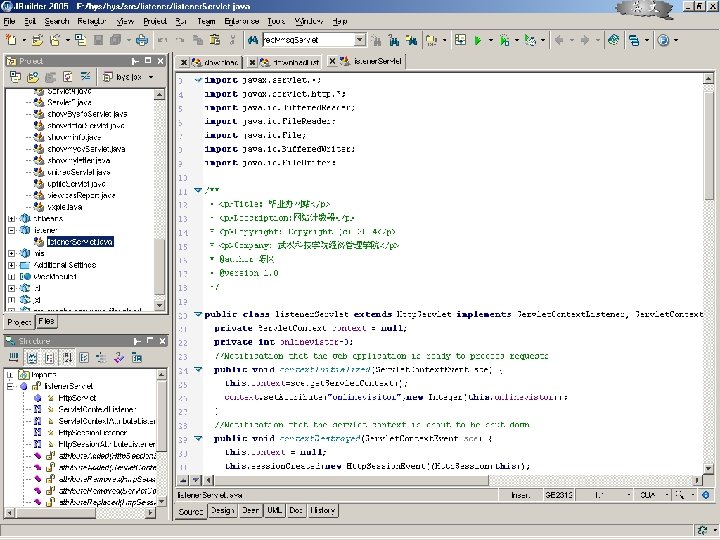Open the Team menu
The height and width of the screenshot is (540, 720).
click(x=204, y=20)
